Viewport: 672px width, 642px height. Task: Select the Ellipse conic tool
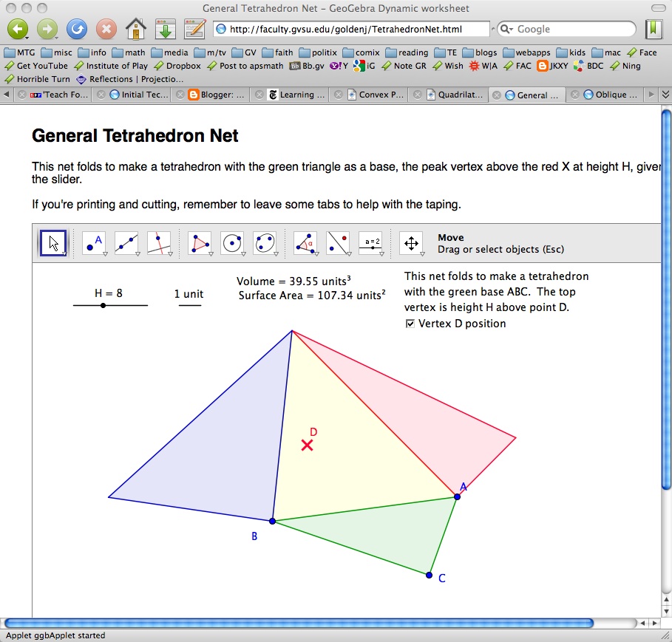pyautogui.click(x=265, y=243)
